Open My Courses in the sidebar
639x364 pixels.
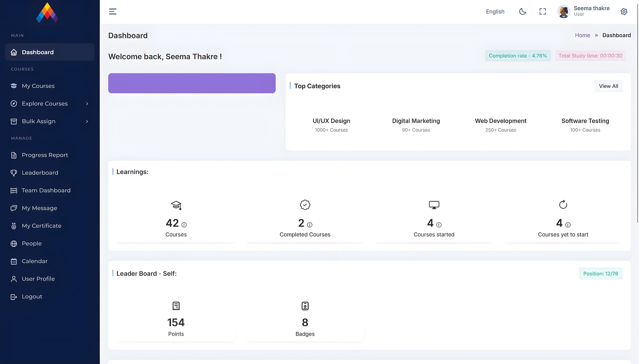point(38,86)
